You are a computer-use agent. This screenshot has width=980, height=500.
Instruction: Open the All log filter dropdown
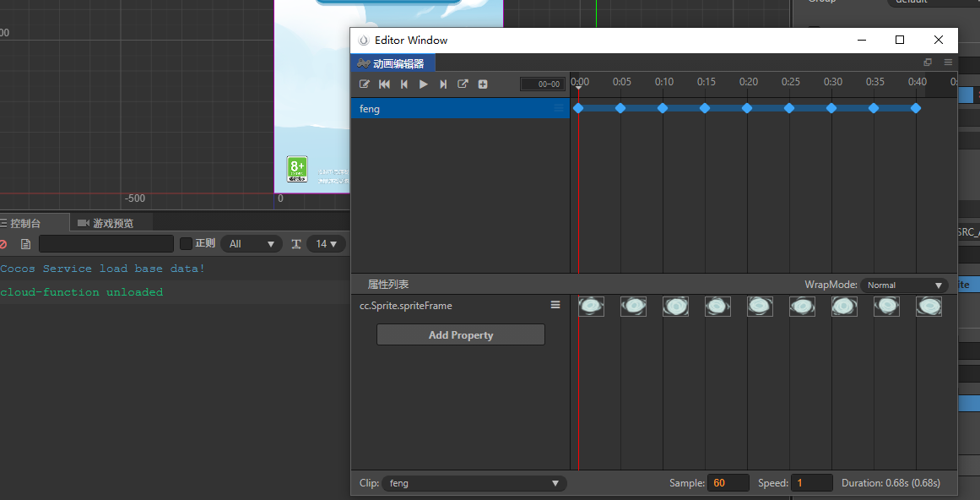(x=252, y=244)
